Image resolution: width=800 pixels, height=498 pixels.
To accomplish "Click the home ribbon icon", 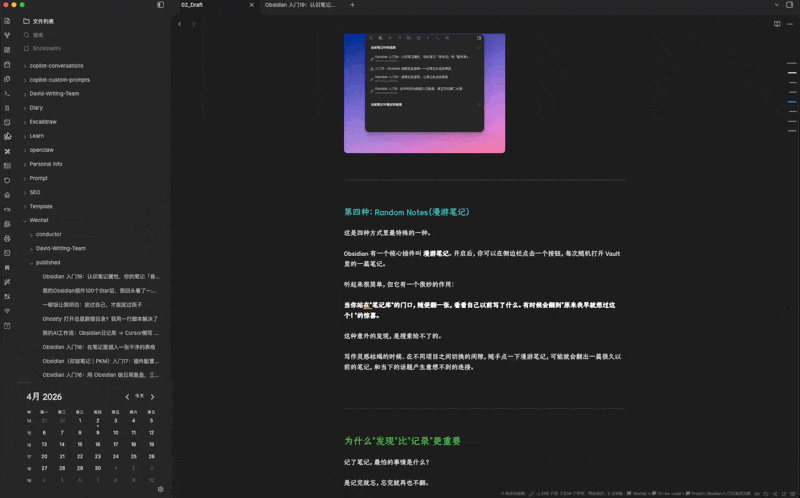I will [7, 195].
